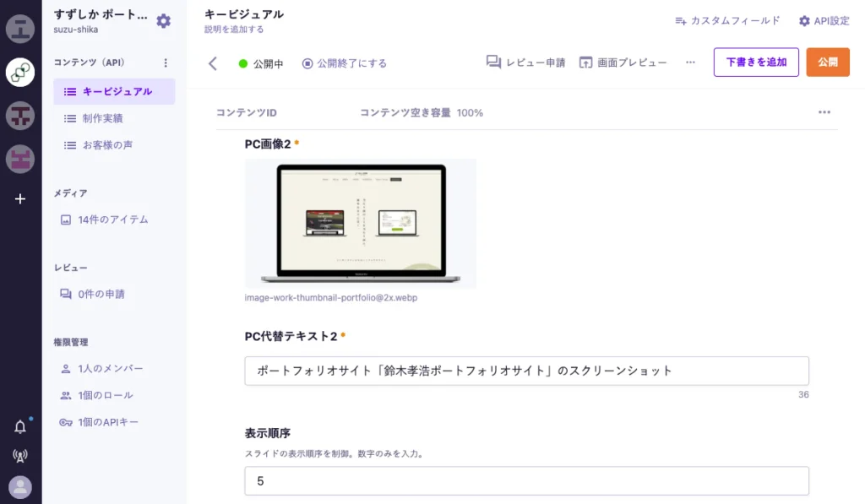
Task: Open the API設定 settings
Action: [x=830, y=21]
